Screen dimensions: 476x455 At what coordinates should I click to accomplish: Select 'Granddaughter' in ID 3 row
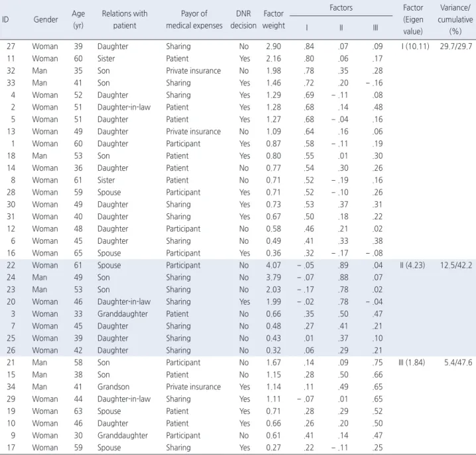click(123, 314)
